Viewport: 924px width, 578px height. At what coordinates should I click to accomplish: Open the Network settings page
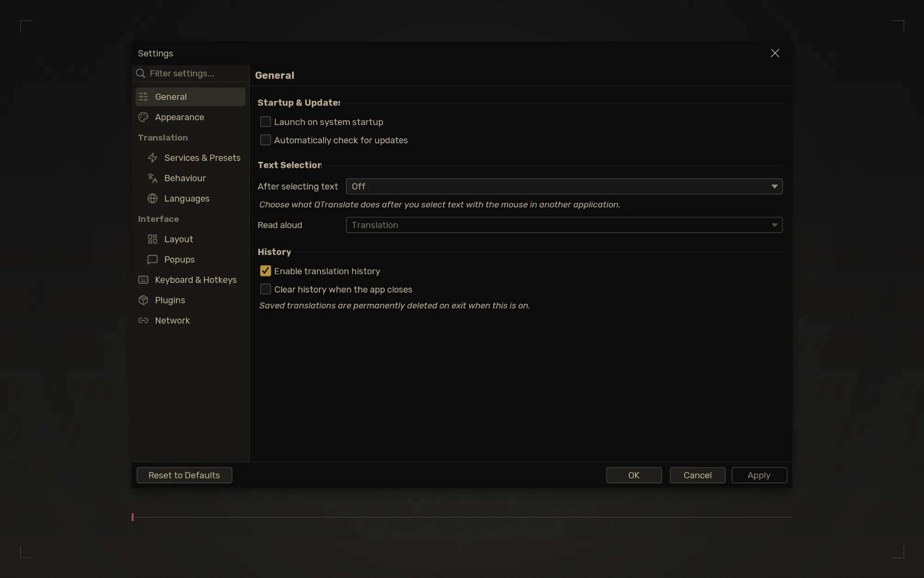coord(190,320)
